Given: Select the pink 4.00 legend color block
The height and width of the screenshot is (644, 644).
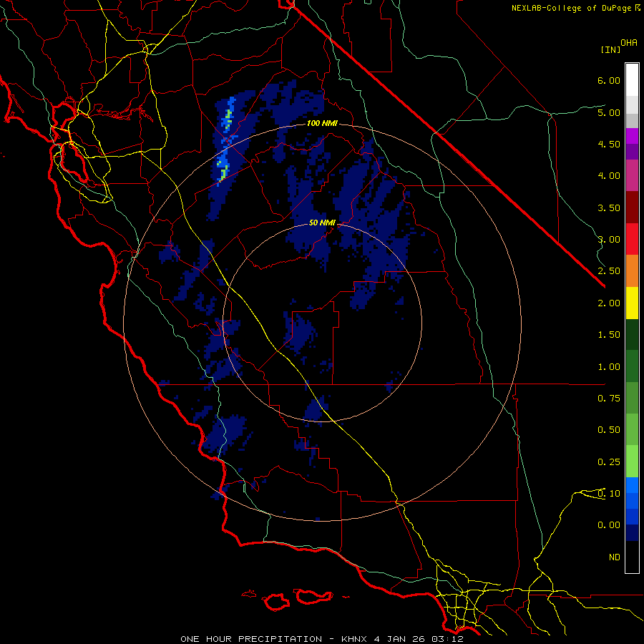Looking at the screenshot, I should [632, 175].
